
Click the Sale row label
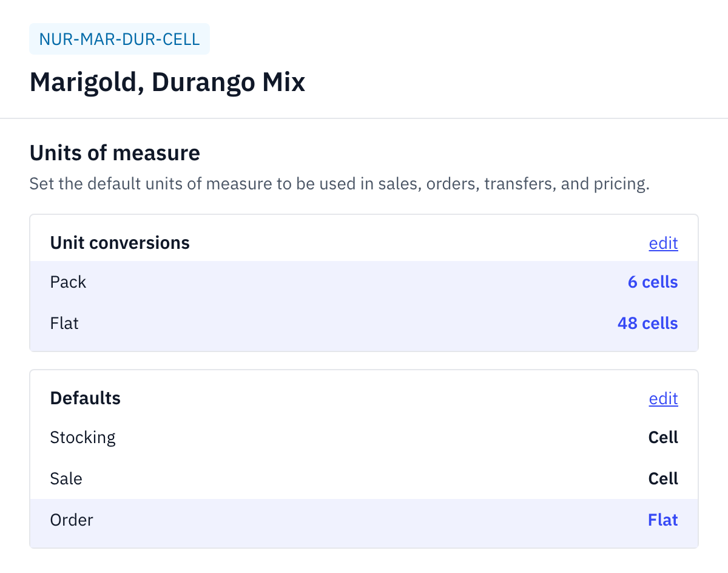pos(66,479)
